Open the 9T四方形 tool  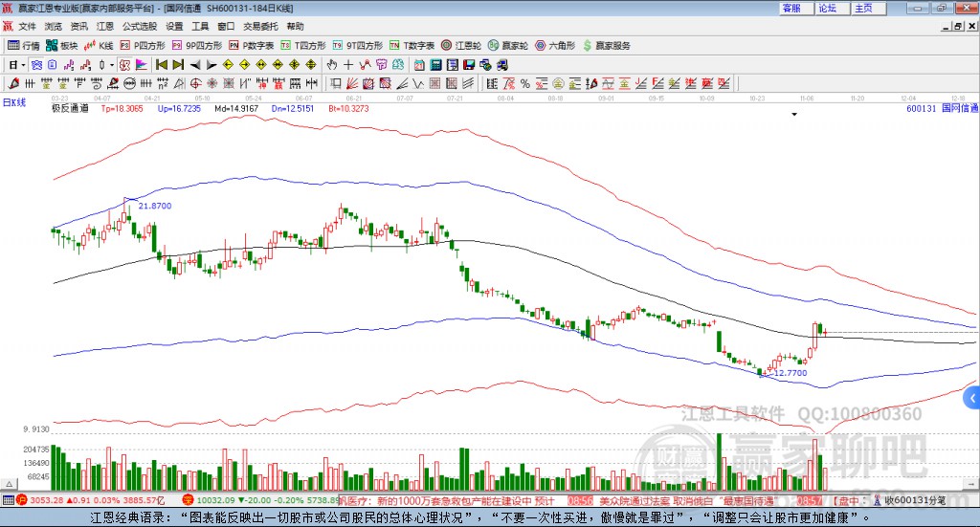pyautogui.click(x=358, y=46)
